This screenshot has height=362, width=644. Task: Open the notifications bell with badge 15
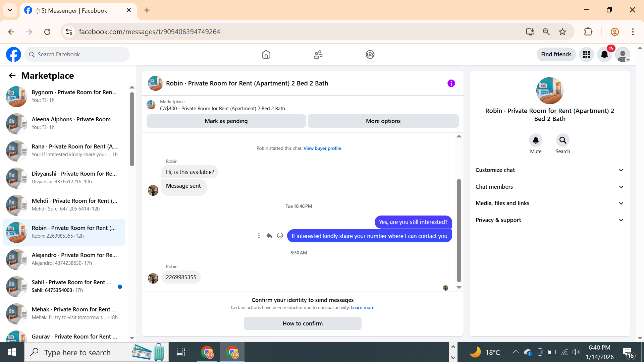(604, 54)
